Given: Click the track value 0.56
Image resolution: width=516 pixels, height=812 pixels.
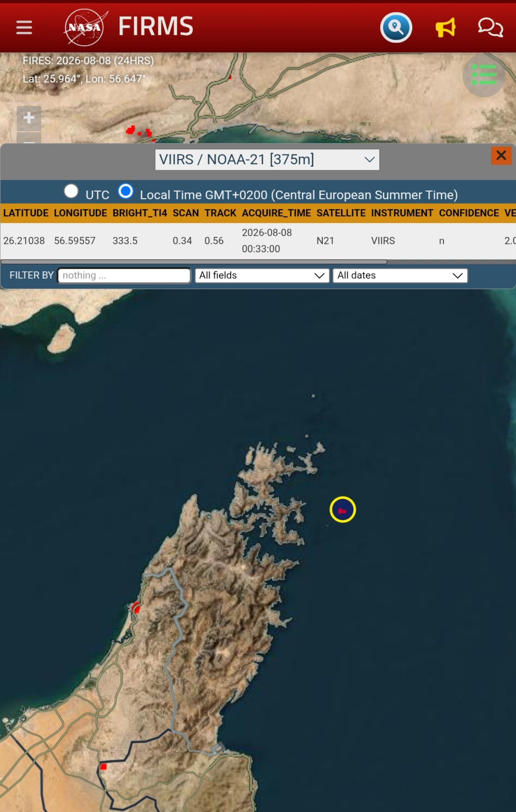Looking at the screenshot, I should 214,241.
